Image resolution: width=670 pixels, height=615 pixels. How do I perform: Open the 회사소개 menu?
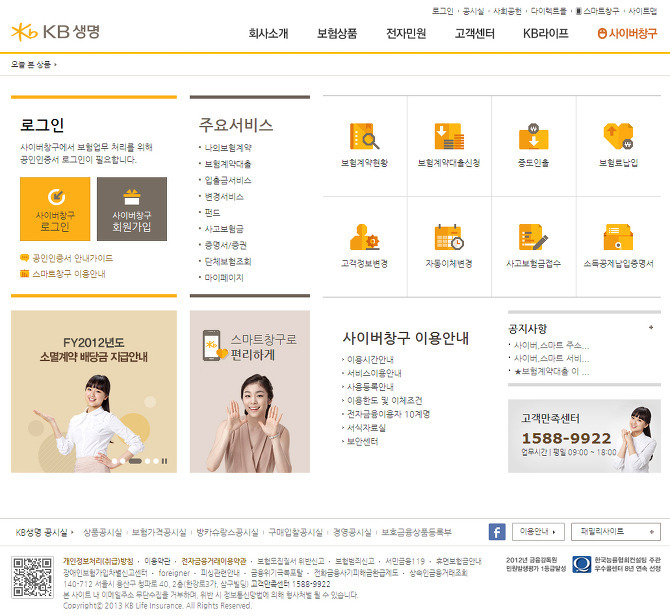pos(268,33)
